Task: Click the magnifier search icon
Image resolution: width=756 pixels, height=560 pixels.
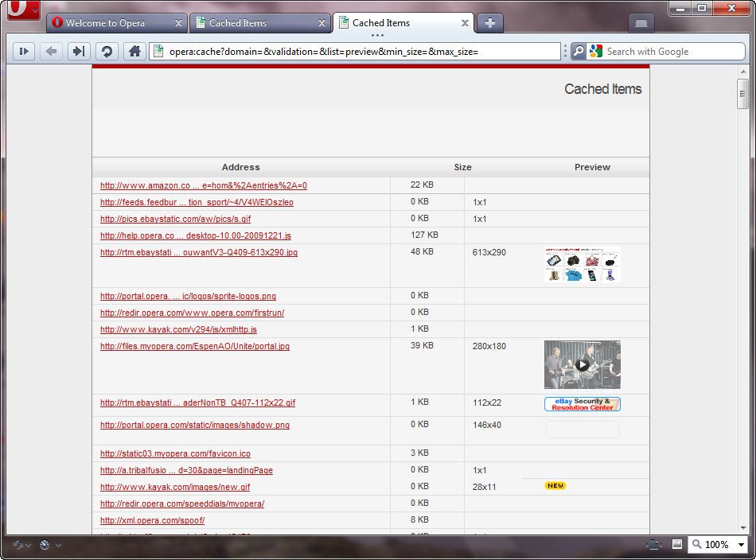Action: tap(578, 51)
